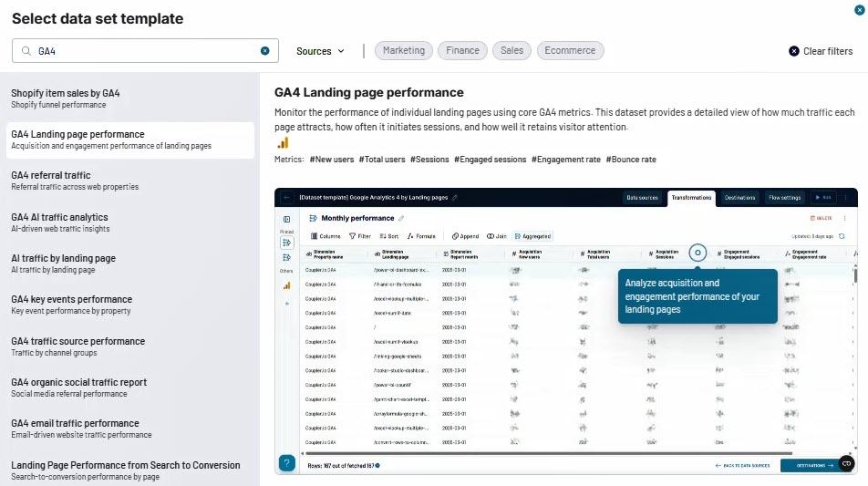Open the Destinations tab in preview
868x486 pixels.
coord(739,198)
